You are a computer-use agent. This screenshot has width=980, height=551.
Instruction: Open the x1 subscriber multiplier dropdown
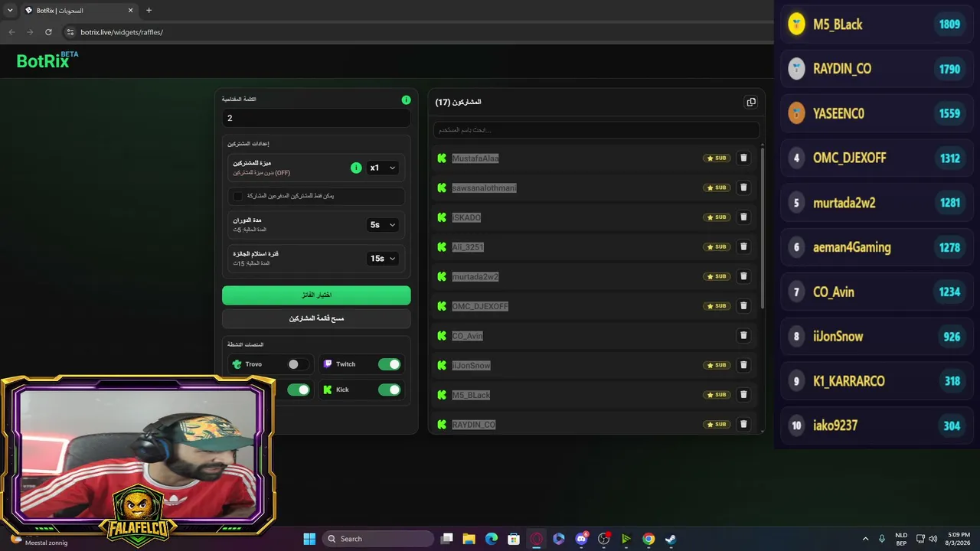pos(382,168)
